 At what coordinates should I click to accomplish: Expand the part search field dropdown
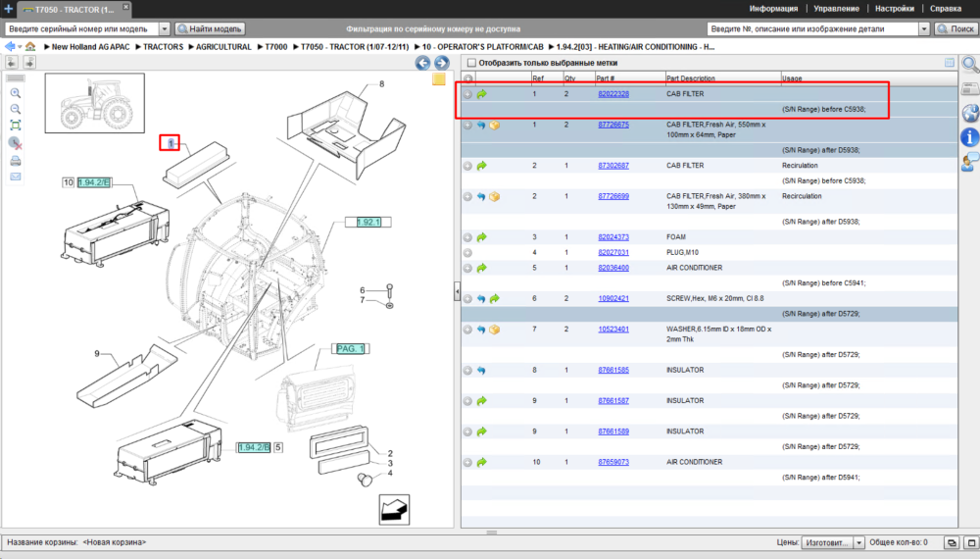pyautogui.click(x=924, y=28)
